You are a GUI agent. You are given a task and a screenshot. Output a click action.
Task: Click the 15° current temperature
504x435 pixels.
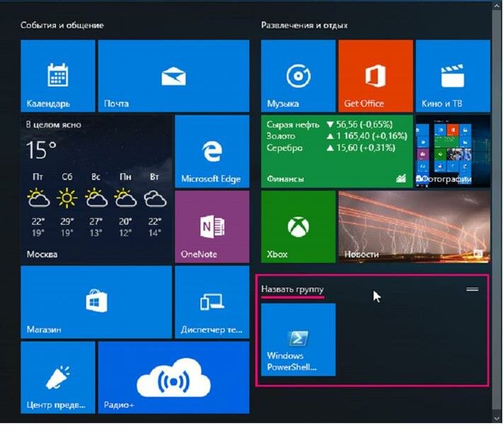pos(41,149)
